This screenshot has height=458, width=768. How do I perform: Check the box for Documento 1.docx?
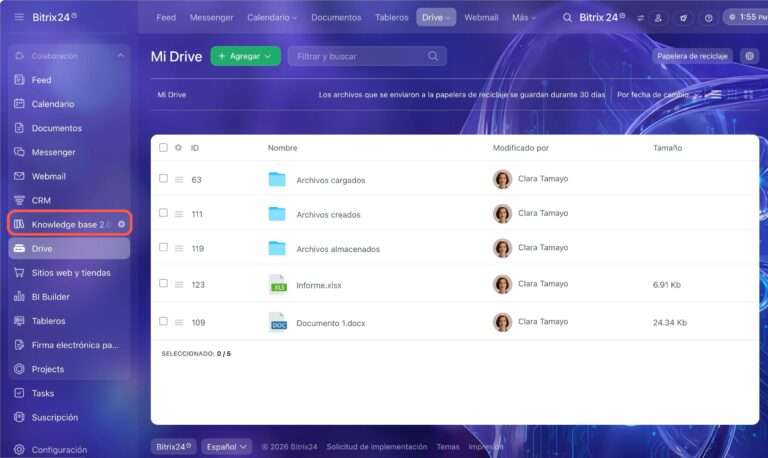pos(163,321)
